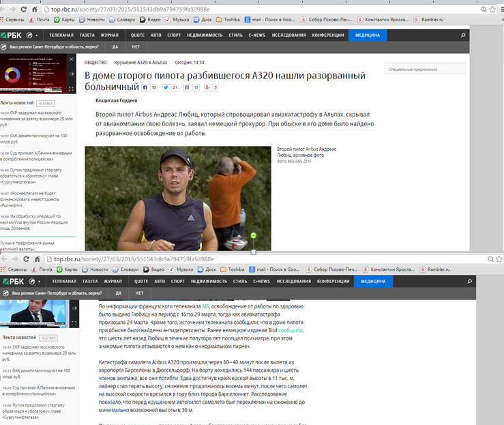
Task: Click the author name Владислав Гордеев
Action: coord(117,101)
